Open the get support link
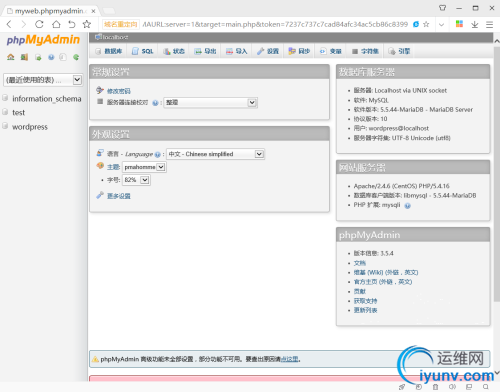 click(365, 301)
